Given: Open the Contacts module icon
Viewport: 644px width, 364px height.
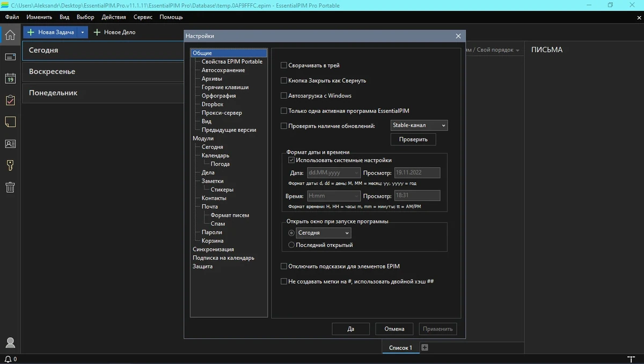Looking at the screenshot, I should tap(10, 144).
